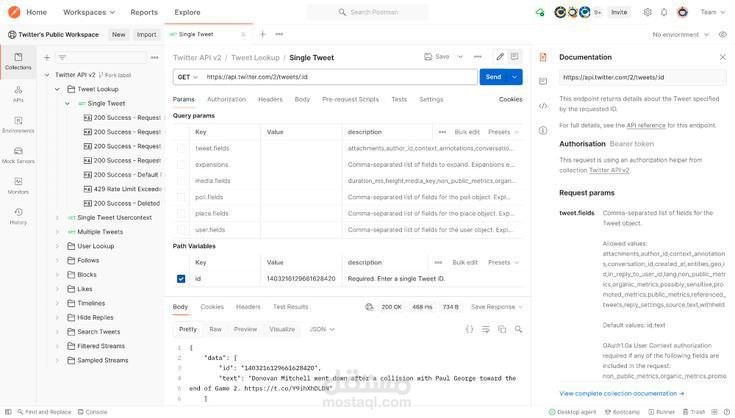Open the Workspaces dropdown menu

[89, 12]
